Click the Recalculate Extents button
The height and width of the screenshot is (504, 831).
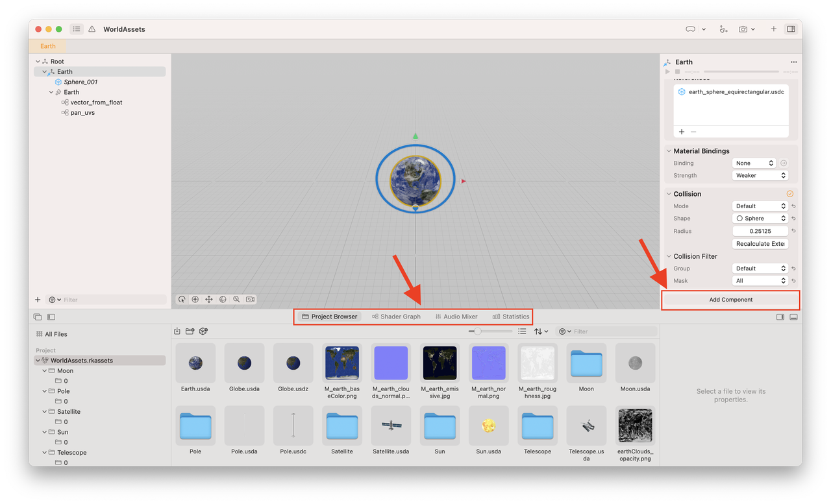(760, 244)
